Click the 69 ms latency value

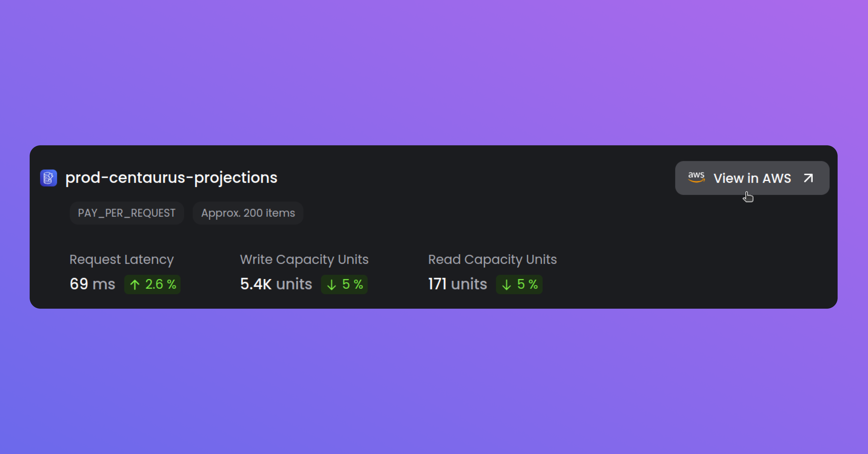92,284
